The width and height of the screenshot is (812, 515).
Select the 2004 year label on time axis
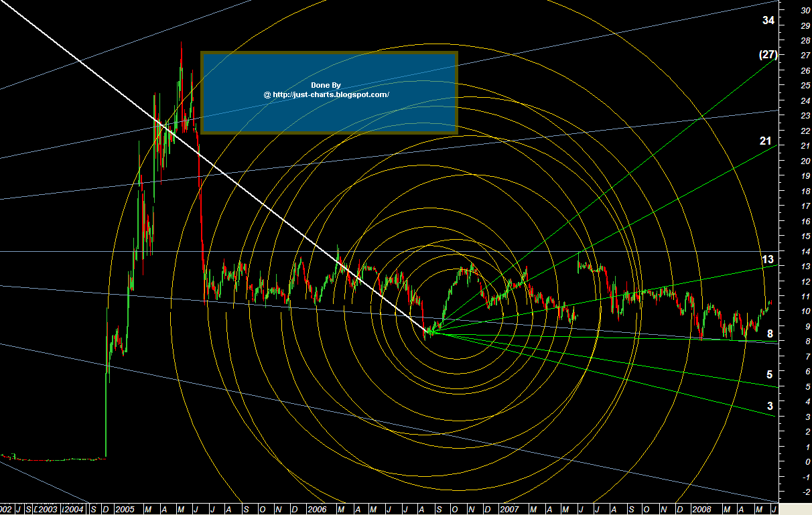pos(74,510)
